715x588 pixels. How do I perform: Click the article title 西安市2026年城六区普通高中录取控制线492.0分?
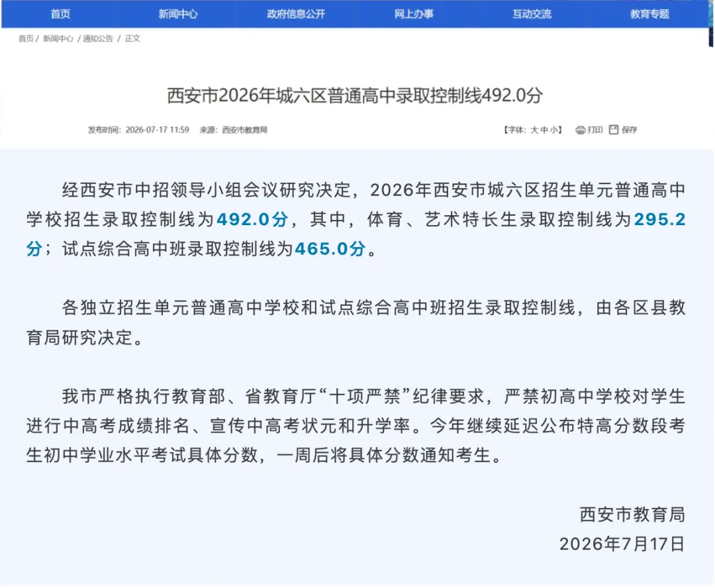[x=355, y=95]
